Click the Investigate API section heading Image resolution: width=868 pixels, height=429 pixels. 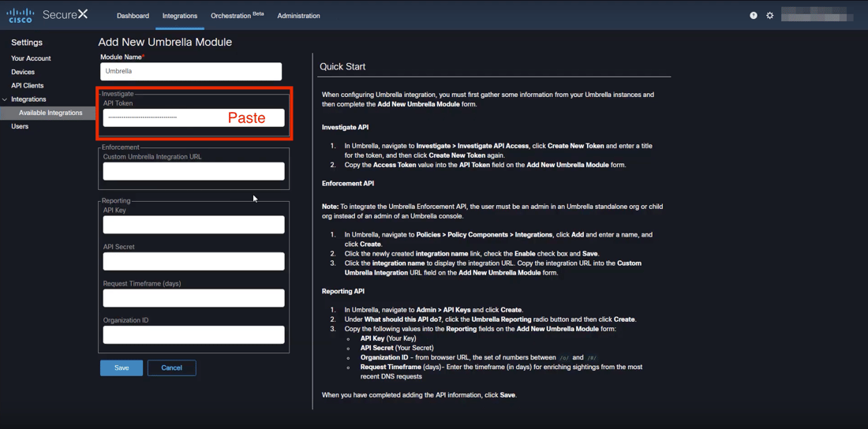(x=346, y=127)
